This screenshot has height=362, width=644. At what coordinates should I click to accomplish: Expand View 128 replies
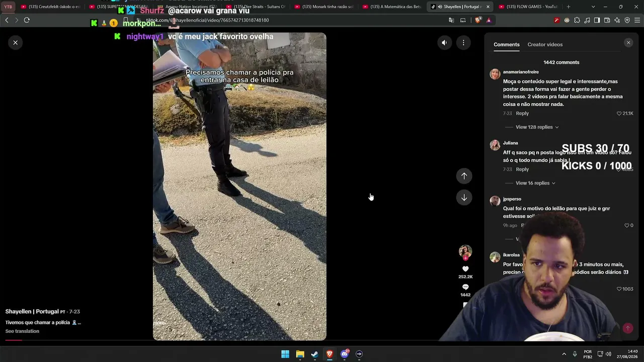click(537, 127)
